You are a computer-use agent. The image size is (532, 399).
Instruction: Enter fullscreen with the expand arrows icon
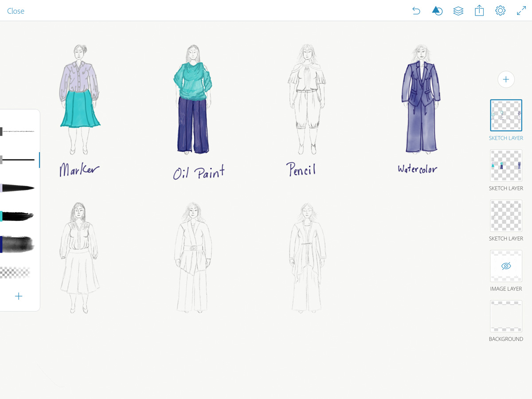[521, 11]
